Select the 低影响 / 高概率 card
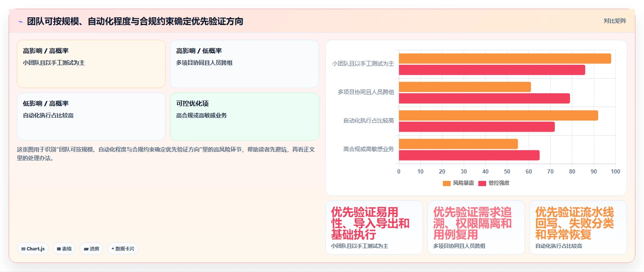This screenshot has width=644, height=272. 91,117
